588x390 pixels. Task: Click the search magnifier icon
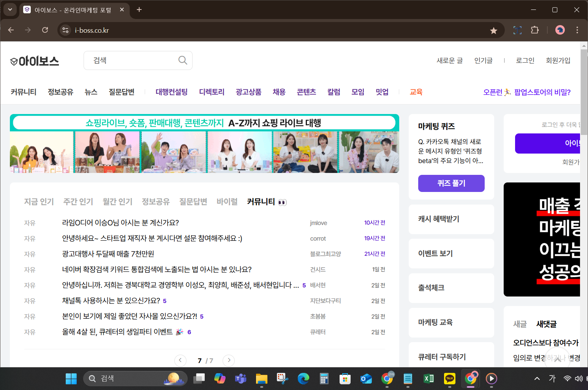click(182, 60)
